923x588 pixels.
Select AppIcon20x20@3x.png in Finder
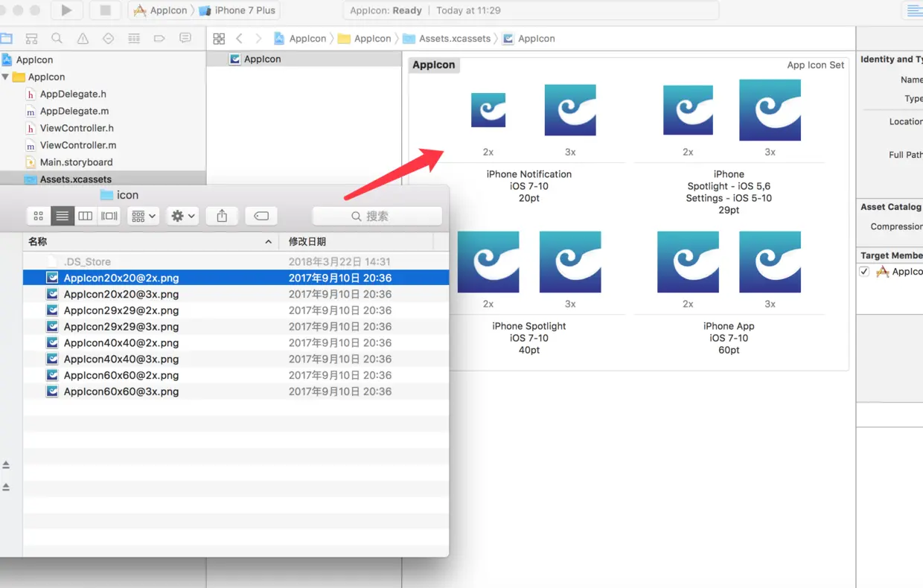coord(236,294)
